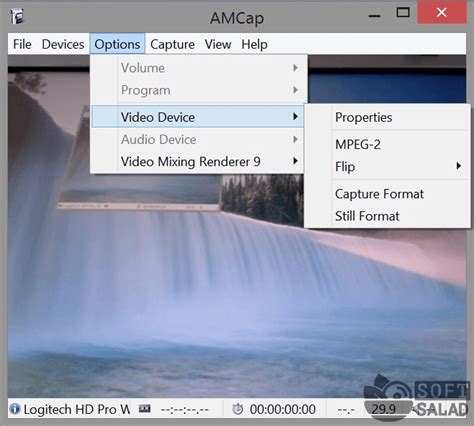Open the View menu
Image resolution: width=474 pixels, height=426 pixels.
pyautogui.click(x=218, y=44)
